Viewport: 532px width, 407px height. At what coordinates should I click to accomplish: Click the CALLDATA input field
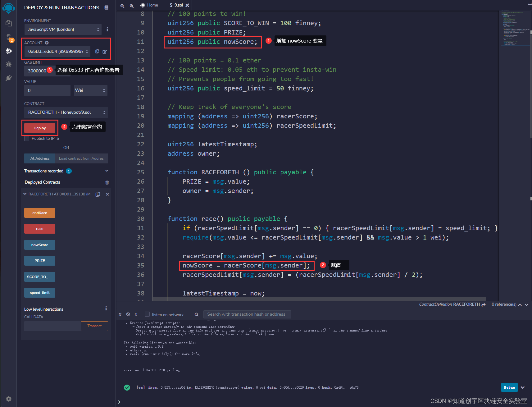pos(52,326)
